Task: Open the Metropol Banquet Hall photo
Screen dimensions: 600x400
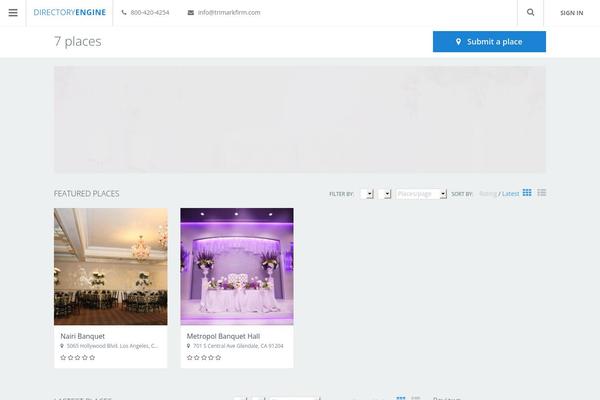Action: coord(237,266)
